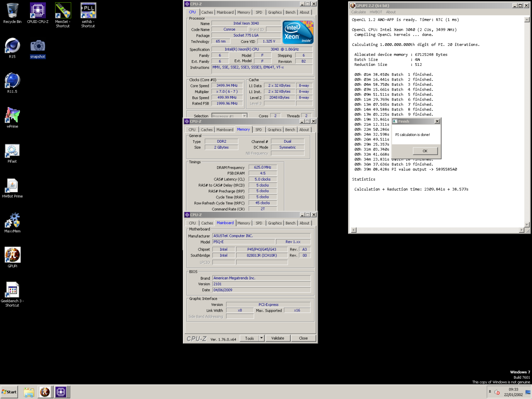
Task: Open Bench tab in top CPU-Z window
Action: coord(290,12)
